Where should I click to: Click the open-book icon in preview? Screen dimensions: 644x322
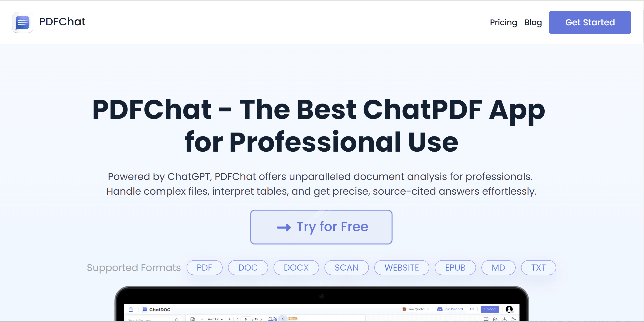pos(486,319)
